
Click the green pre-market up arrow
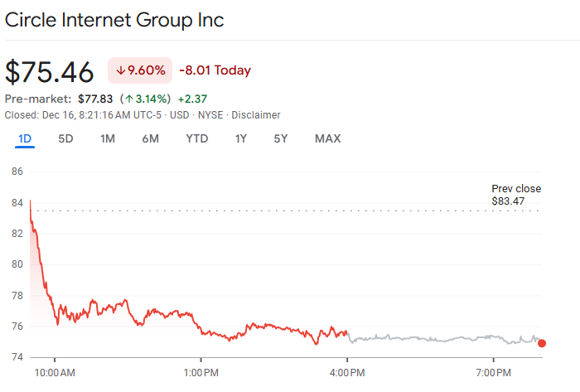(x=131, y=99)
